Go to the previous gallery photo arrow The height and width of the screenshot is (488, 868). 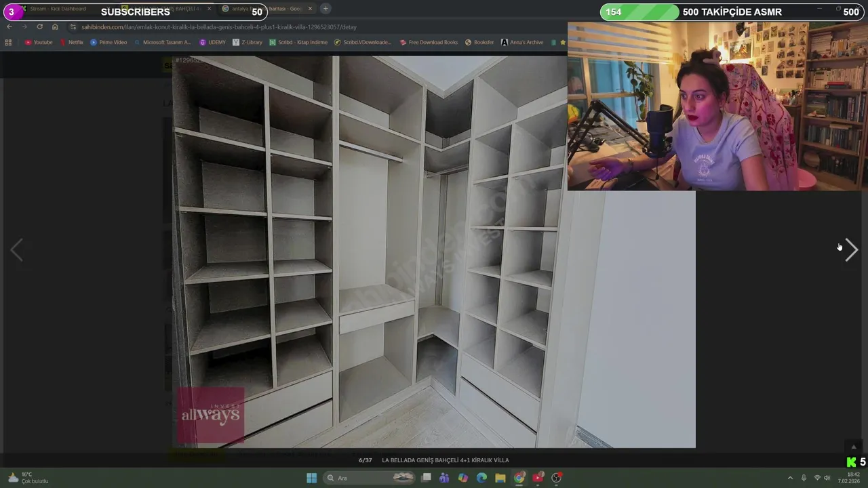coord(16,250)
